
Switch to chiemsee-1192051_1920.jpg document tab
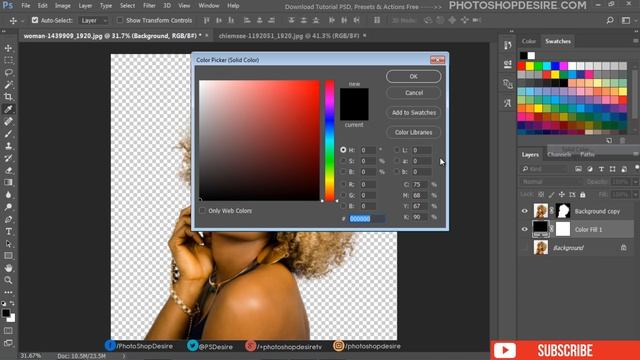pos(289,36)
